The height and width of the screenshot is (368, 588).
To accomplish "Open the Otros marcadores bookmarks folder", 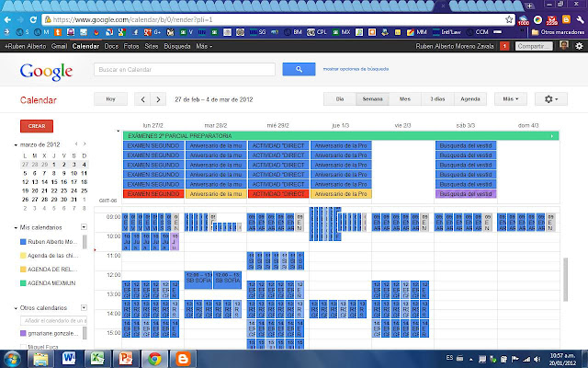I will tap(558, 32).
